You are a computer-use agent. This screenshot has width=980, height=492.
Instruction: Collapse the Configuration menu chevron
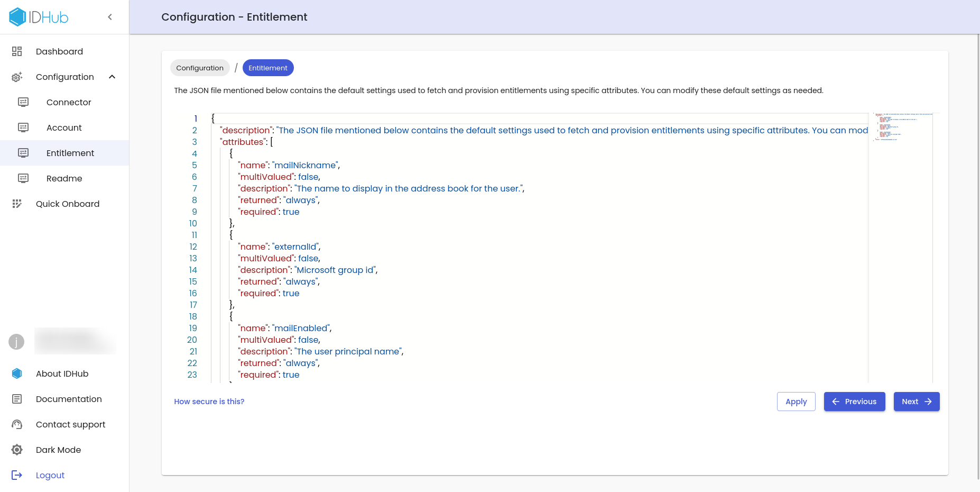[112, 77]
